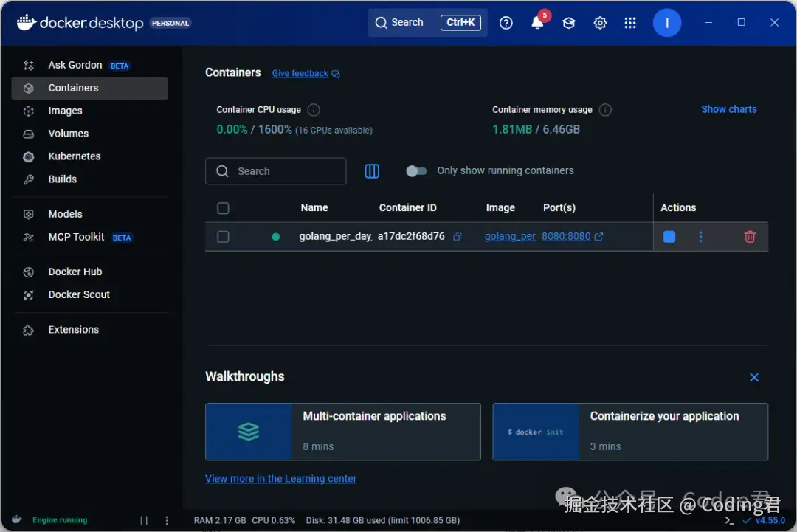Viewport: 797px width, 532px height.
Task: Open the header Search box with Ctrl+K
Action: tap(427, 23)
